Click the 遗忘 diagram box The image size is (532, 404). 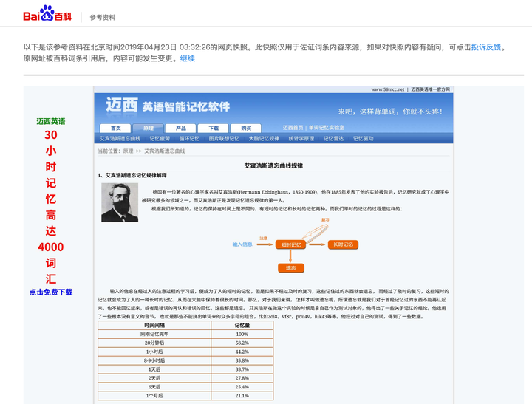[x=291, y=268]
